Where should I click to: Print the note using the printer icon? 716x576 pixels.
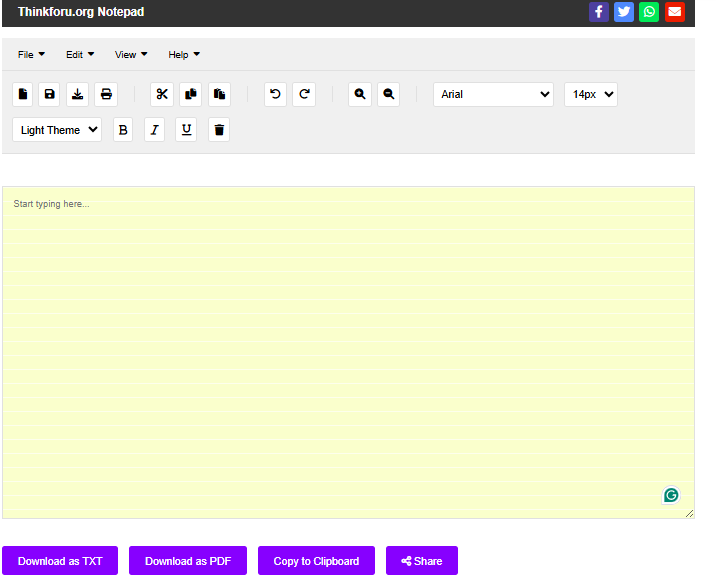(106, 94)
